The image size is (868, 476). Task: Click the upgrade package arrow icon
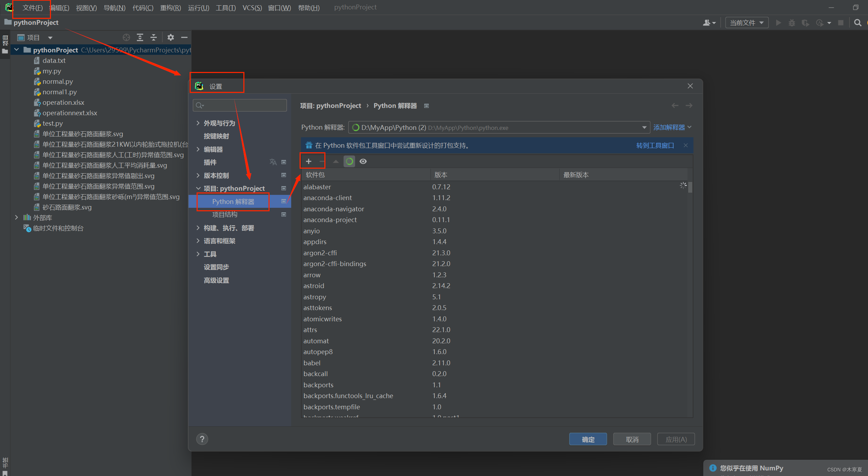click(x=336, y=161)
